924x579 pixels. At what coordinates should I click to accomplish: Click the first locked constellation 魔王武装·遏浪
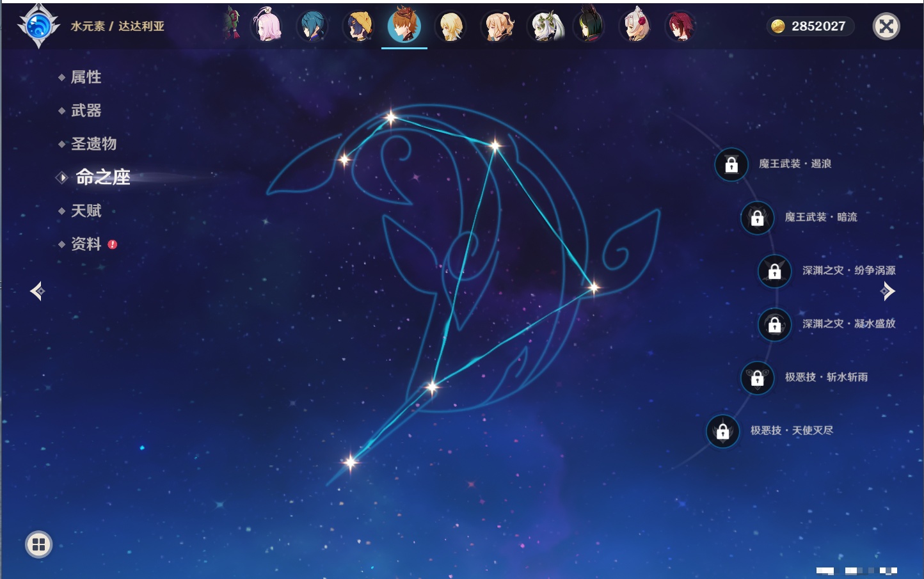731,164
